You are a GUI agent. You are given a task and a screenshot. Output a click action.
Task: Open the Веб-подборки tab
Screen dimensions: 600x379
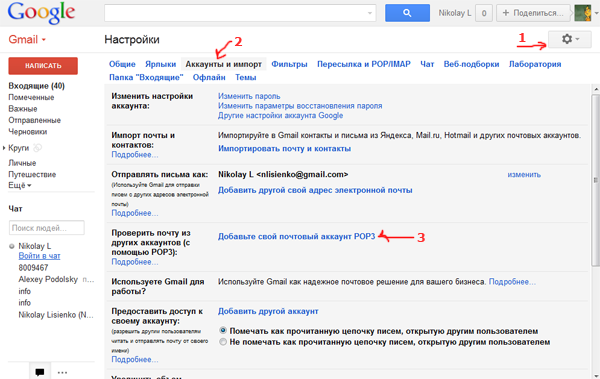[471, 64]
